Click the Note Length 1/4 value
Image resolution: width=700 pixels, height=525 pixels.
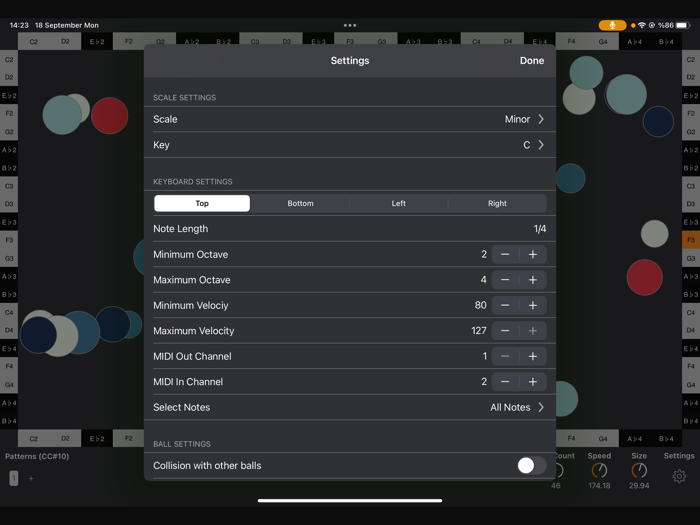[x=540, y=229]
